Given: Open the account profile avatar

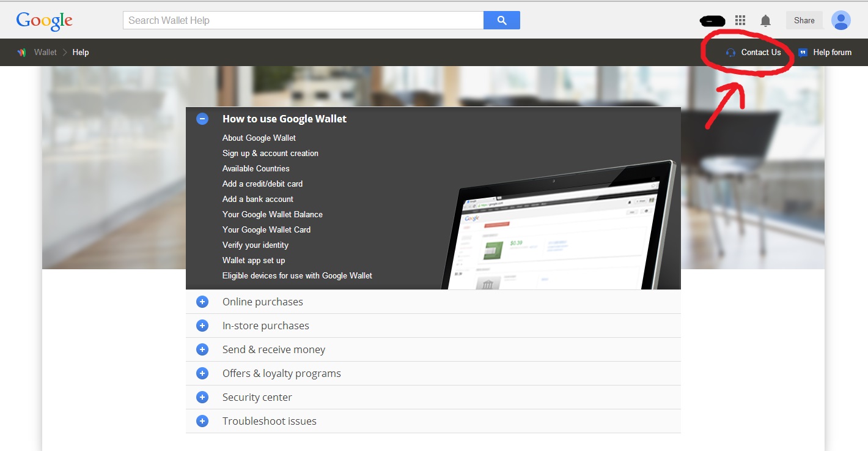Looking at the screenshot, I should pos(841,20).
